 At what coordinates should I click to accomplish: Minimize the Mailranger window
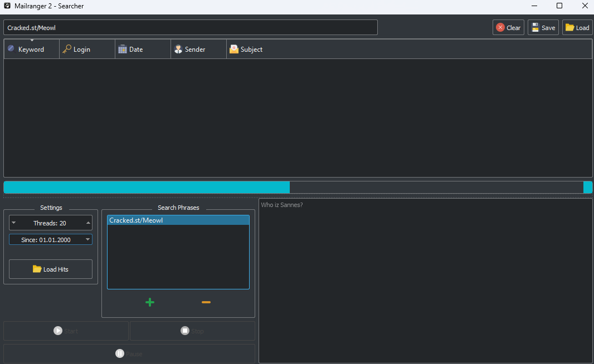[534, 6]
